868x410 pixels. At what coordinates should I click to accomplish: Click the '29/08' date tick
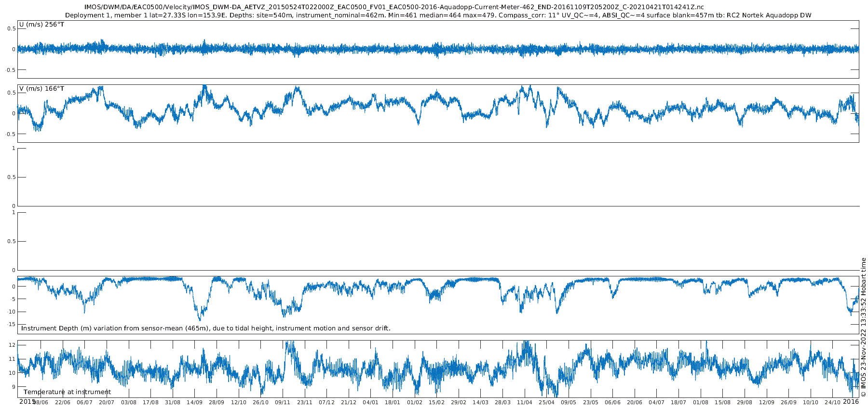(745, 403)
